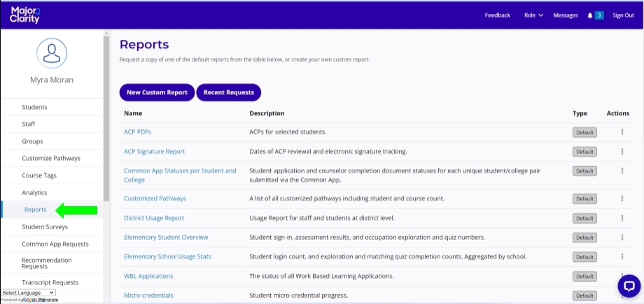Image resolution: width=644 pixels, height=304 pixels.
Task: Open the notifications bell icon
Action: 590,15
